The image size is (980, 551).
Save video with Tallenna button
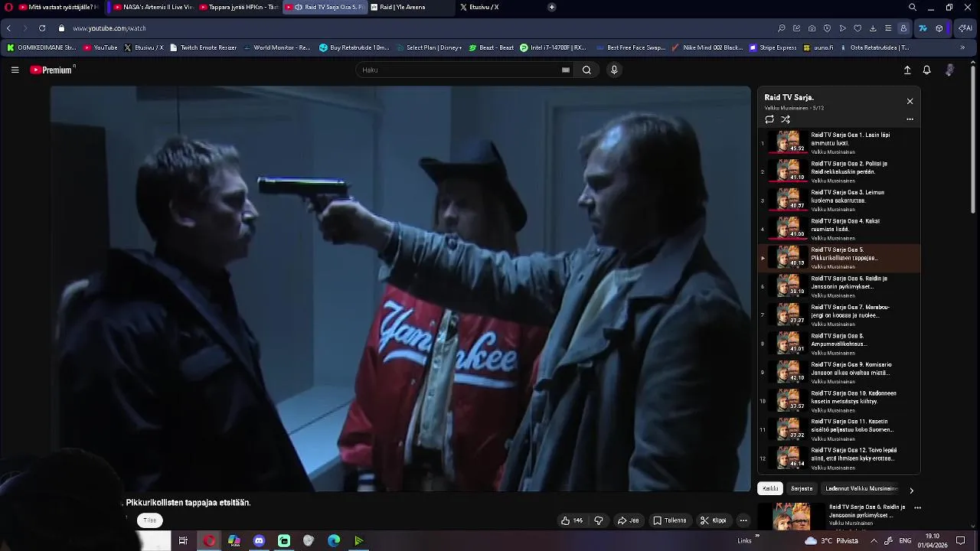click(x=670, y=520)
